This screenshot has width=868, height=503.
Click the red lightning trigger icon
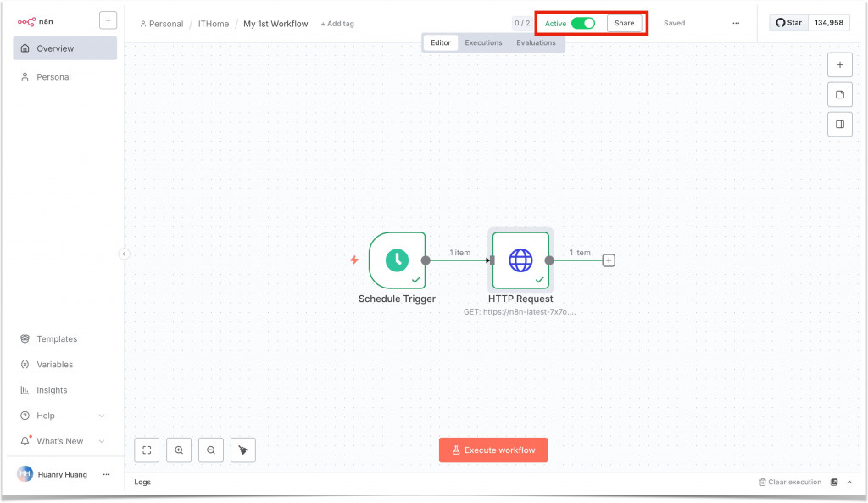coord(354,260)
